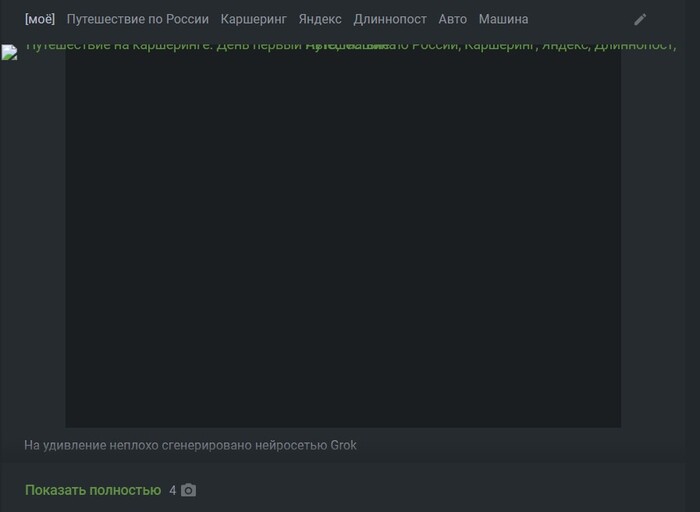Click green alt text Яндекс above image
700x512 pixels.
tap(564, 46)
